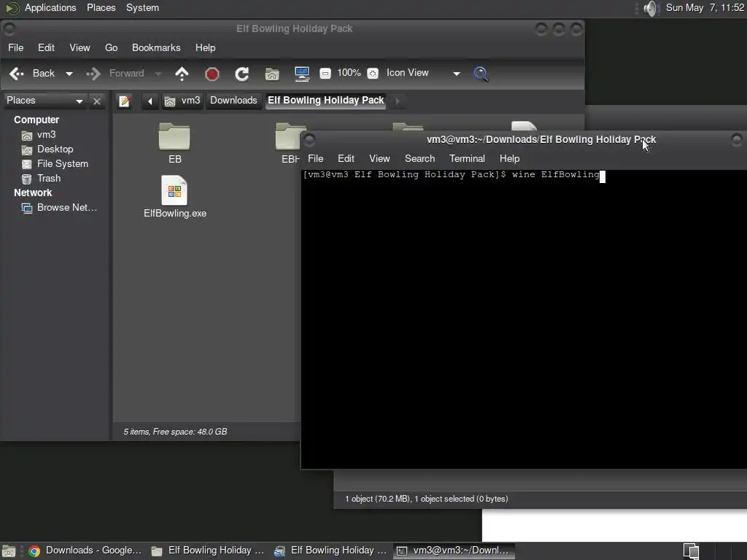Click the Back arrow icon in file manager
Image resolution: width=747 pixels, height=560 pixels.
click(17, 74)
